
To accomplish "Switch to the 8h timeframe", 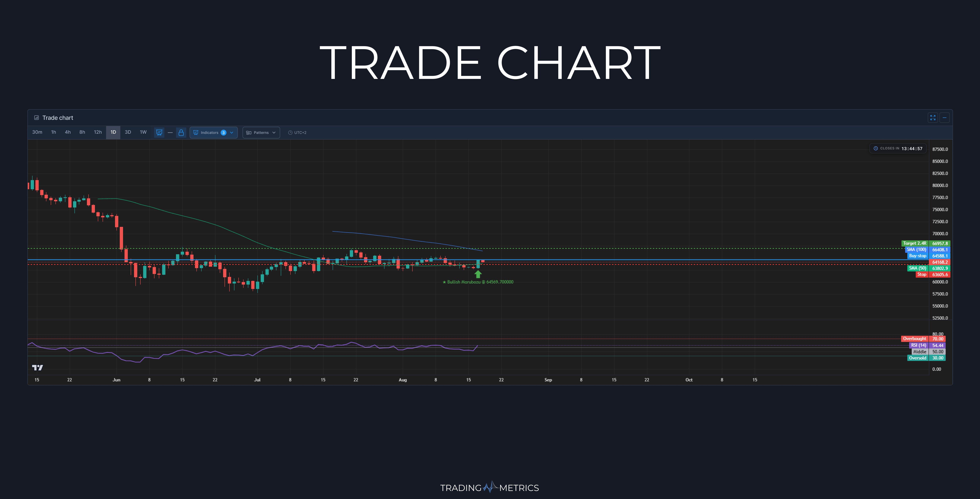I will point(82,132).
